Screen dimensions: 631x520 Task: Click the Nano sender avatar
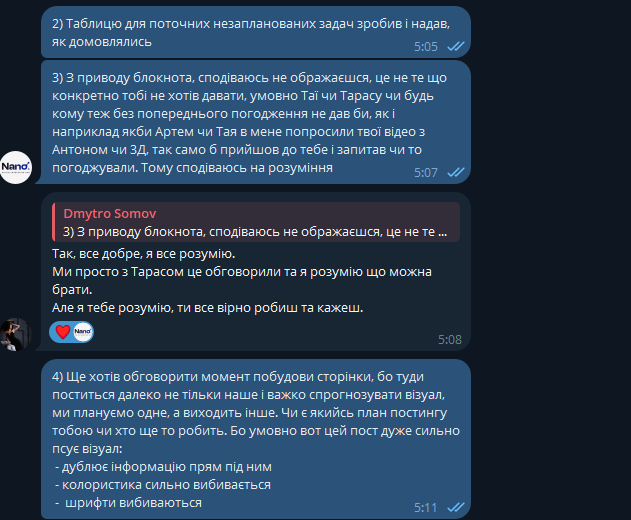(15, 167)
